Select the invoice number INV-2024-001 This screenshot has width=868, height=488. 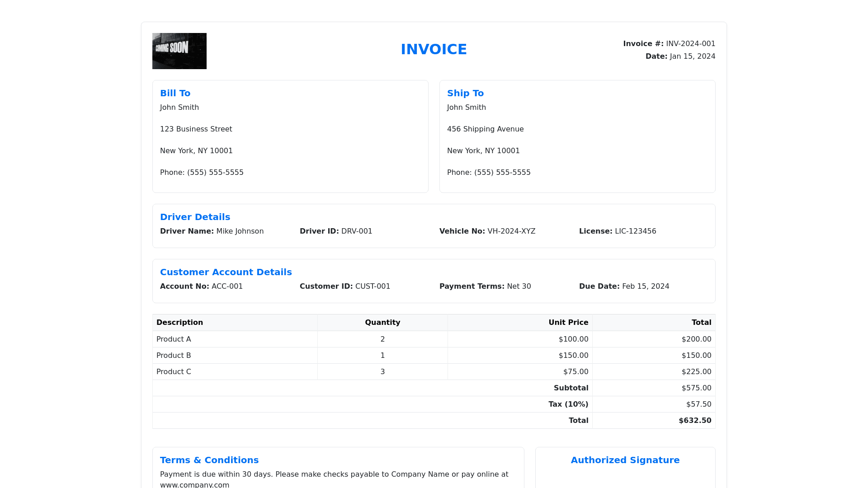pyautogui.click(x=690, y=44)
